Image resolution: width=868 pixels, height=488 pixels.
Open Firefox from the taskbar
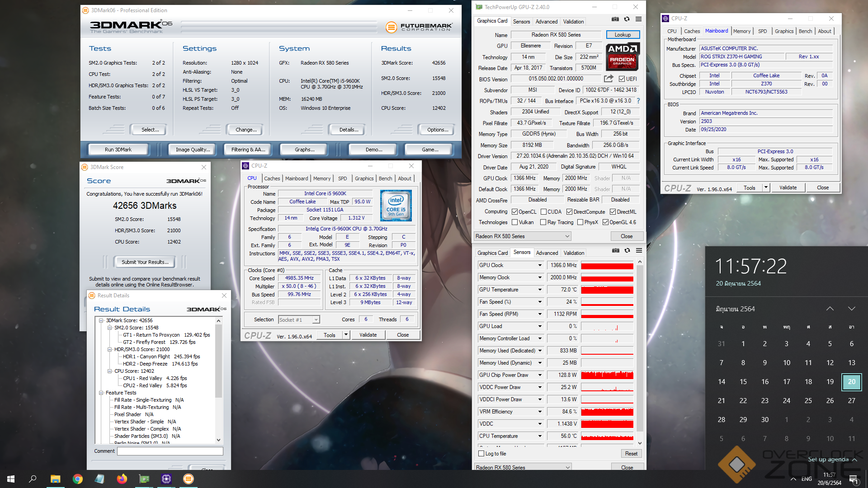[122, 479]
